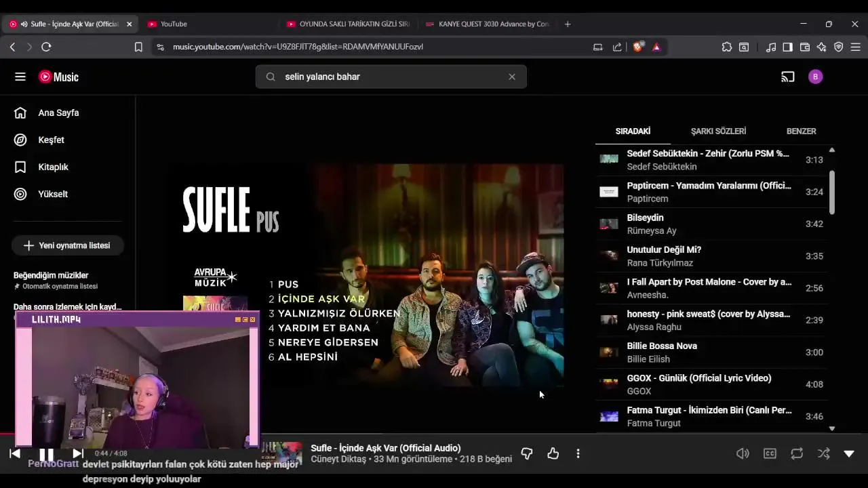The image size is (868, 488).
Task: Create new playlist with Yeni oynatma listesi
Action: (x=67, y=245)
